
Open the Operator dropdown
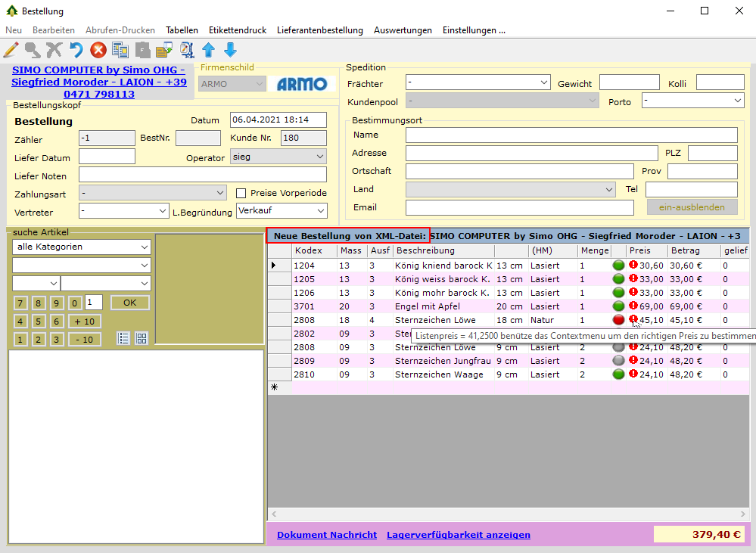tap(278, 157)
